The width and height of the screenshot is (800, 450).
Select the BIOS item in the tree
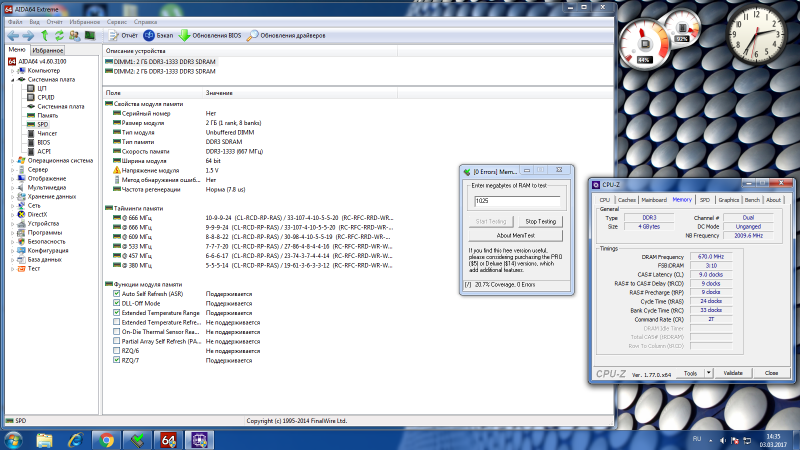42,142
